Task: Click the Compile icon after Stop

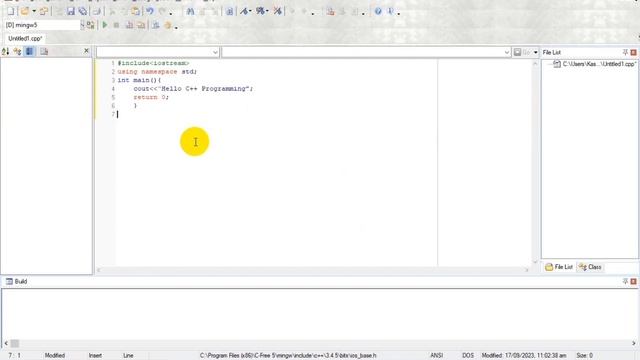Action: (129, 25)
